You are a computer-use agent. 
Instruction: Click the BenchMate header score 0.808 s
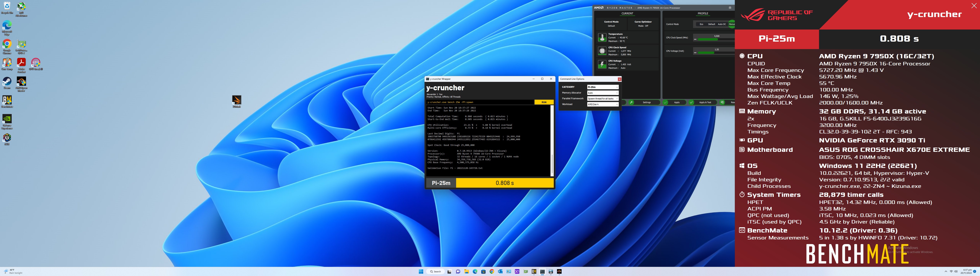click(899, 39)
